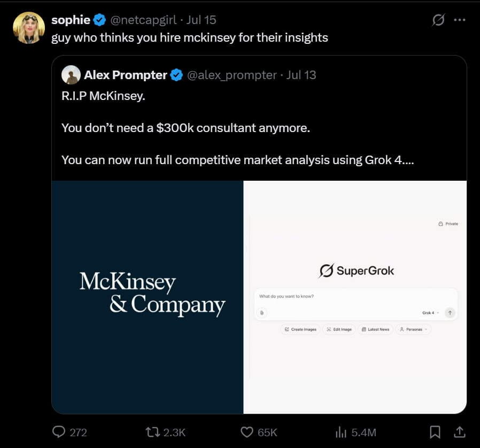Open the McKinsey & Company image
The width and height of the screenshot is (480, 448).
point(148,297)
